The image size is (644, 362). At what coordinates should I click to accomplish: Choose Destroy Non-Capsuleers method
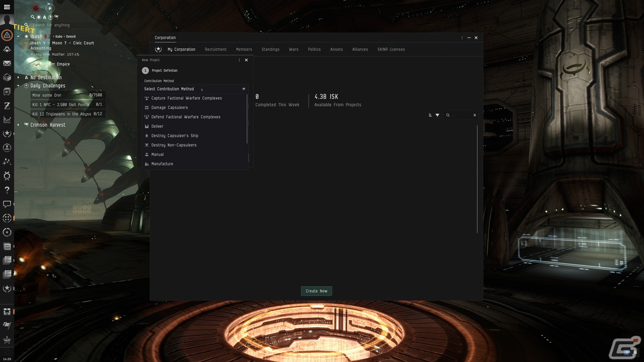coord(194,145)
